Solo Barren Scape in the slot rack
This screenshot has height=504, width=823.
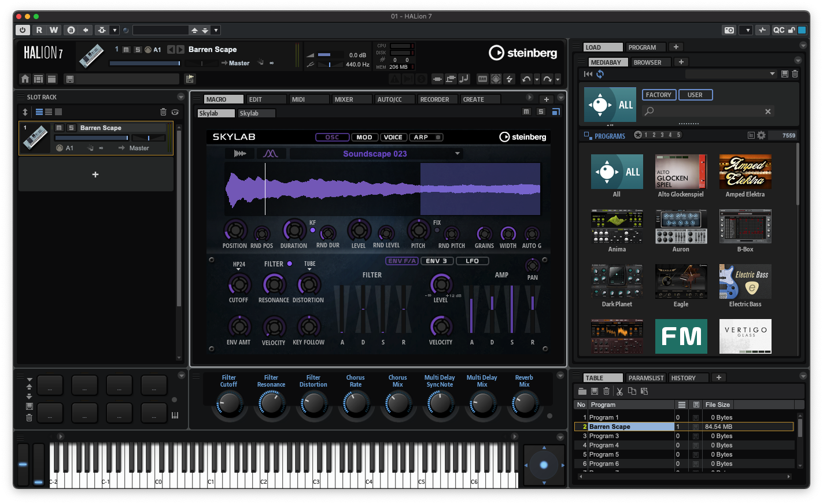(x=71, y=128)
